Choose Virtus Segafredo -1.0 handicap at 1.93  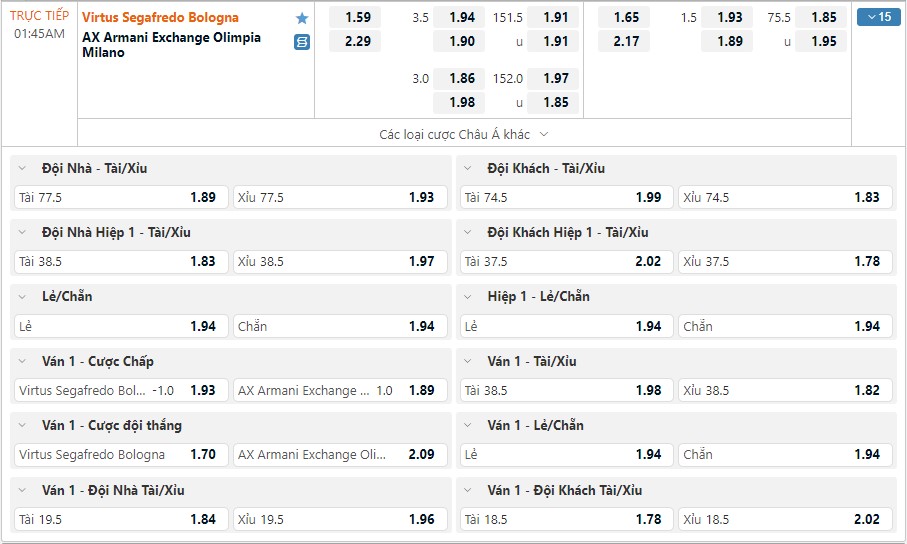[x=121, y=391]
